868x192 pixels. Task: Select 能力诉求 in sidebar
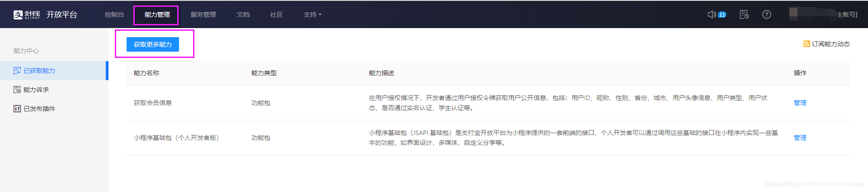pos(53,90)
